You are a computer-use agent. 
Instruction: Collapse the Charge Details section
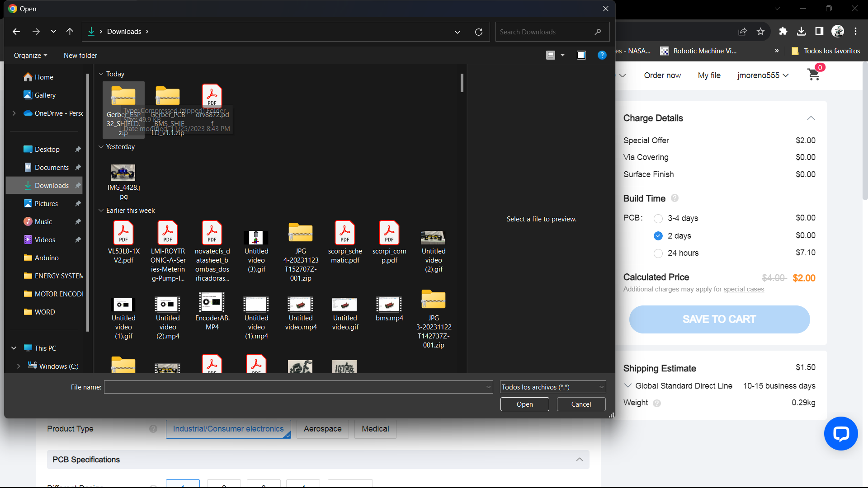(x=811, y=118)
